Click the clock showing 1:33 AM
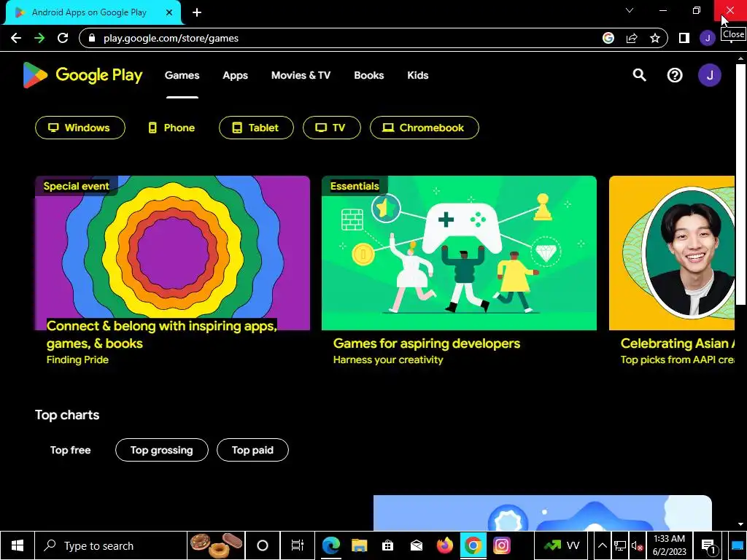The width and height of the screenshot is (747, 560). pos(670,545)
